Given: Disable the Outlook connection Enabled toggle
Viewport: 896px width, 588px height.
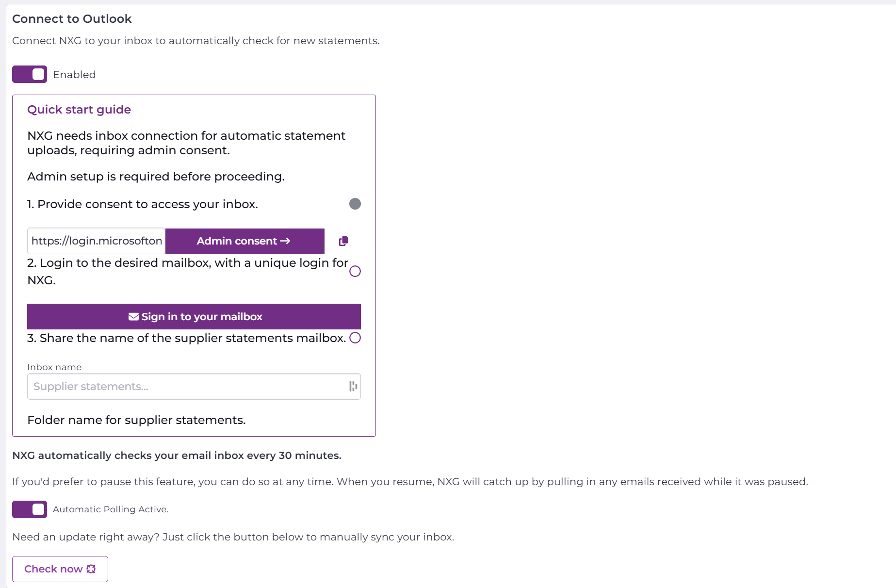Looking at the screenshot, I should 30,74.
